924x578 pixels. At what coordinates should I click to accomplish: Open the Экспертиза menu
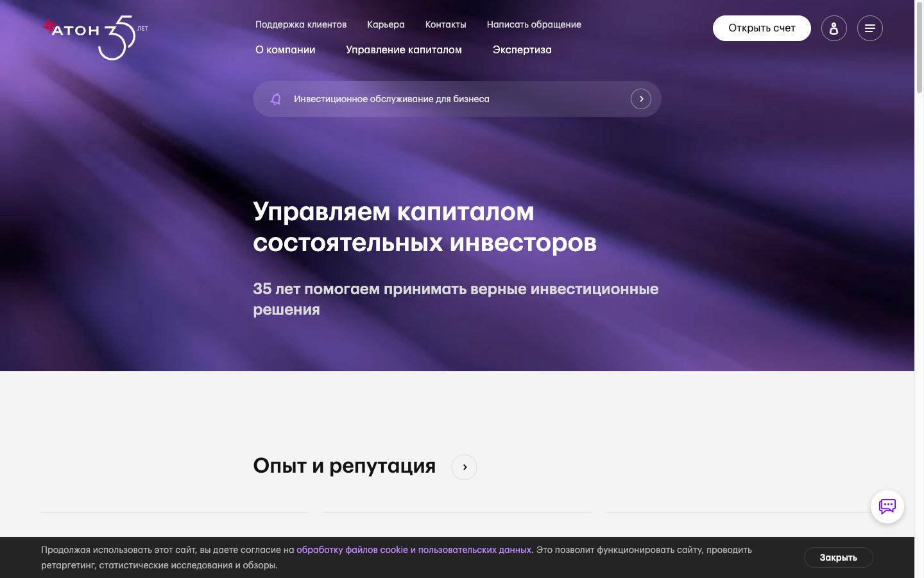click(x=522, y=49)
